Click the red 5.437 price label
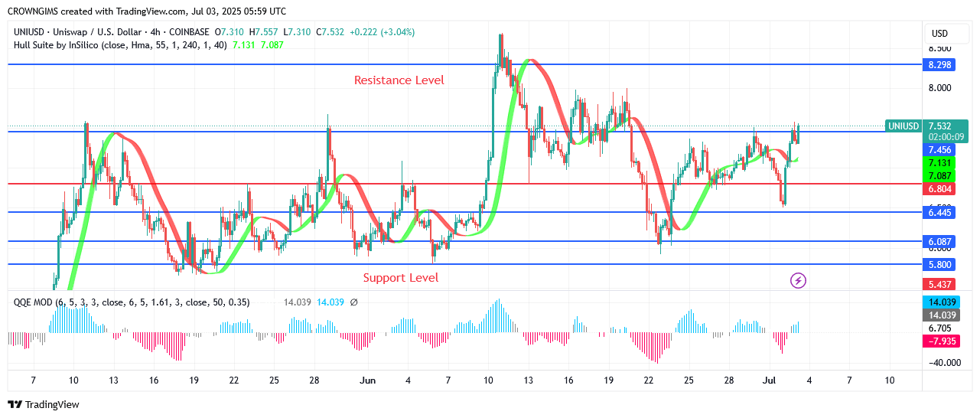This screenshot has height=418, width=980. point(940,284)
